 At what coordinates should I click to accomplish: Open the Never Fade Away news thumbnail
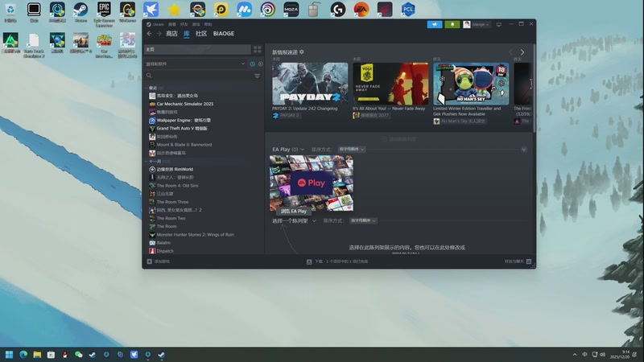(x=390, y=84)
